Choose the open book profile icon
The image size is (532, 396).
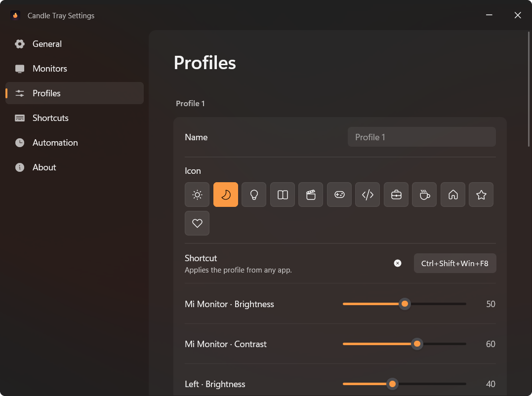(x=282, y=195)
